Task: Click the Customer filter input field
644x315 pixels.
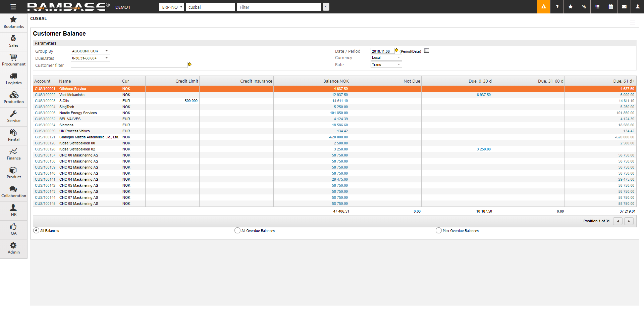Action: coord(129,65)
